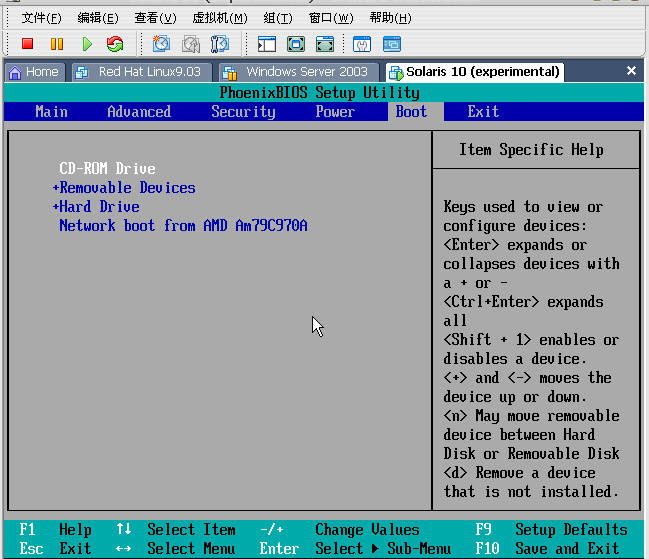
Task: Open the 组(T) menu
Action: (278, 18)
